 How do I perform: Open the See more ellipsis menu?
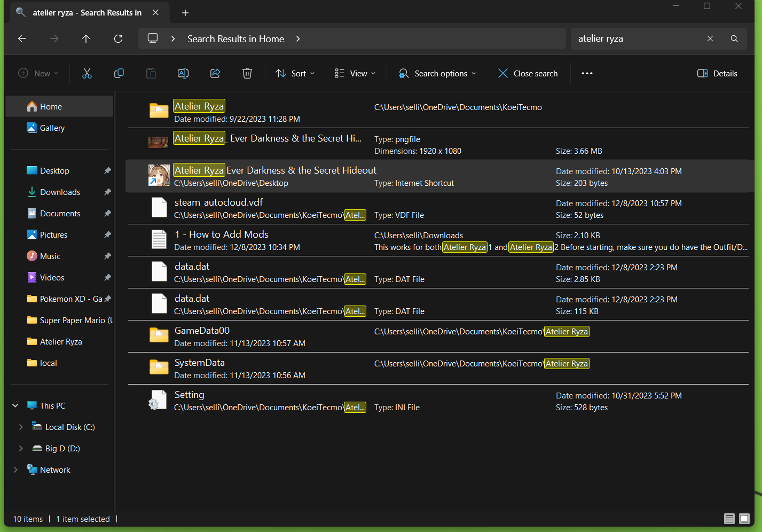587,73
